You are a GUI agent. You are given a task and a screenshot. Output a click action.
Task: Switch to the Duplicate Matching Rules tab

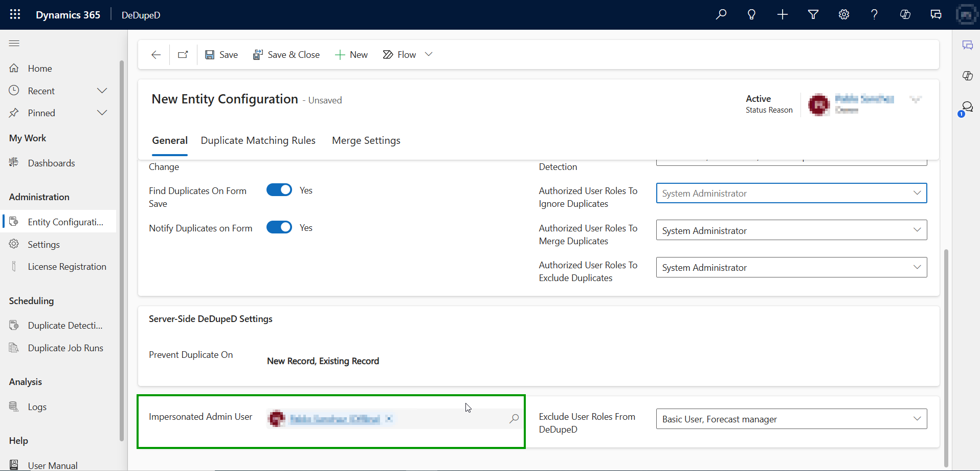click(258, 140)
